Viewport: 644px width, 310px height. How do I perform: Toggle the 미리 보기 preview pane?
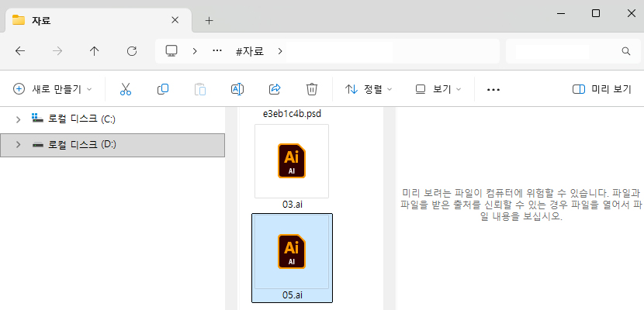tap(601, 89)
